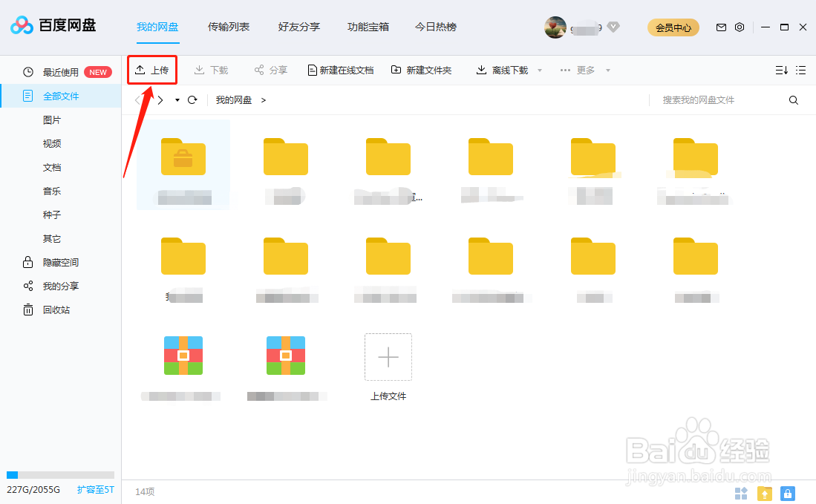The height and width of the screenshot is (504, 816).
Task: Click the 搜索我的网盘文件 search field
Action: tap(720, 100)
